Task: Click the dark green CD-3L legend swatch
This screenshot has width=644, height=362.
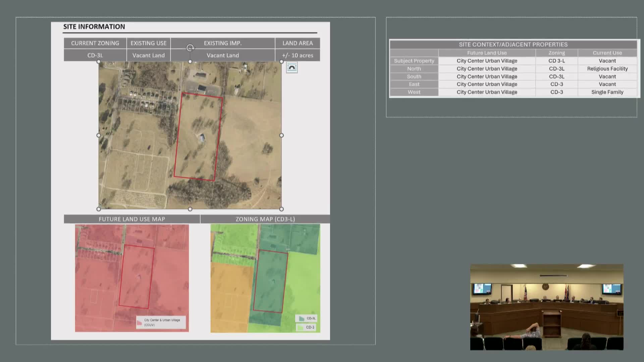Action: (x=301, y=318)
